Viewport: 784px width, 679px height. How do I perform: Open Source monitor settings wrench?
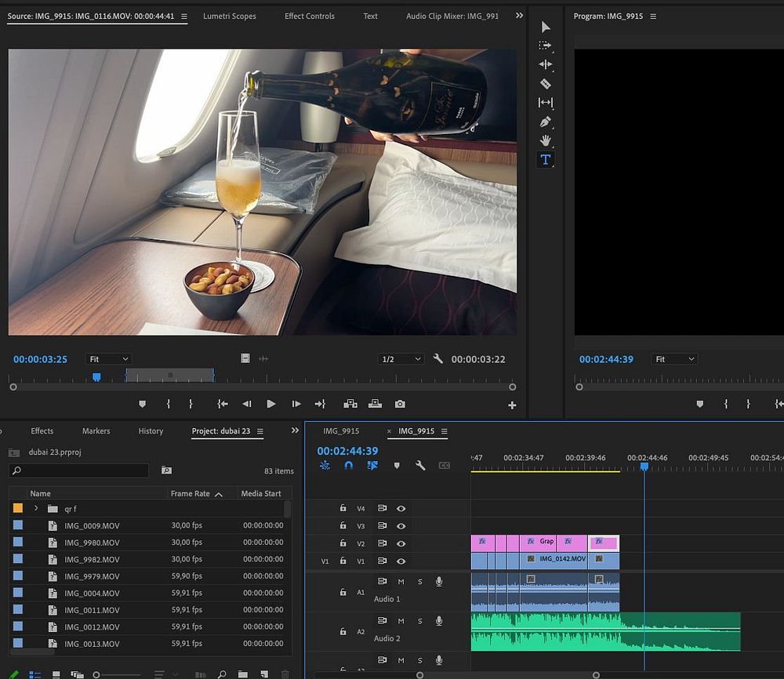[438, 359]
